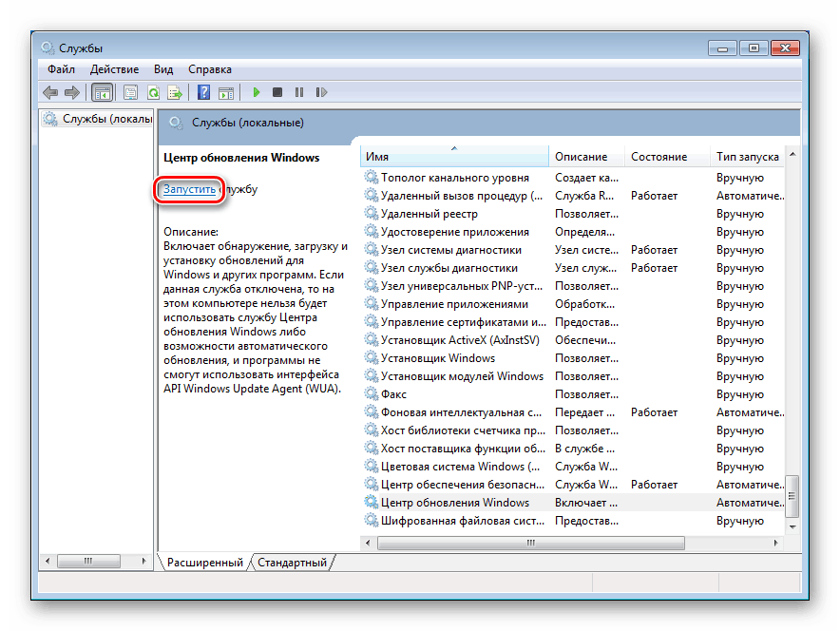Open the Вид menu

coord(163,69)
